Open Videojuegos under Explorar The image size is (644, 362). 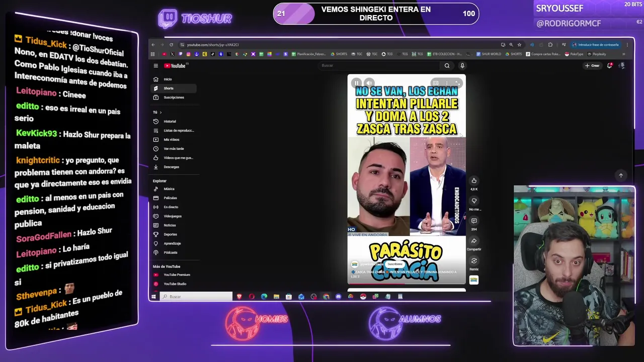[x=173, y=216]
